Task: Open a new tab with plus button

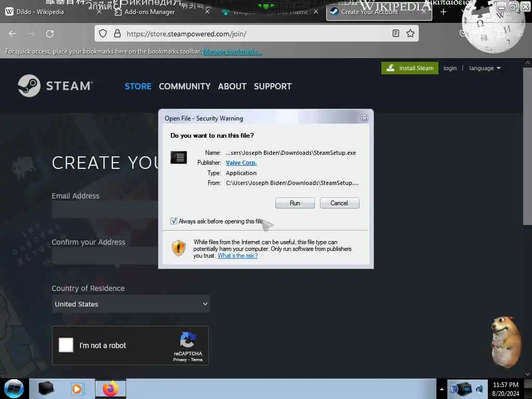Action: click(444, 12)
